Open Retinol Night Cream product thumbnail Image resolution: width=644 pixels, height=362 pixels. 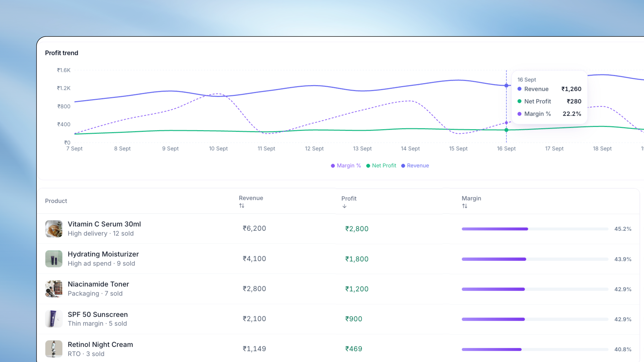coord(54,349)
